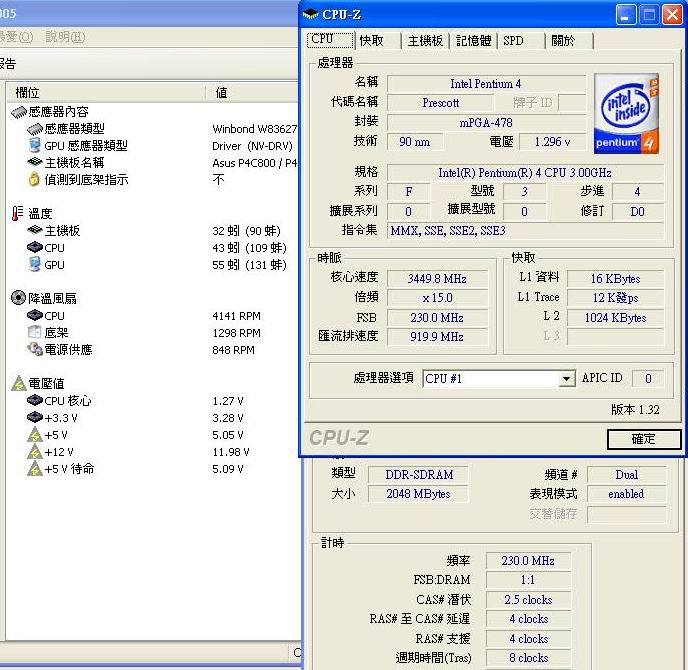Screen dimensions: 688x670
Task: Select the 4141 RPM CPU fan value
Action: click(x=236, y=316)
